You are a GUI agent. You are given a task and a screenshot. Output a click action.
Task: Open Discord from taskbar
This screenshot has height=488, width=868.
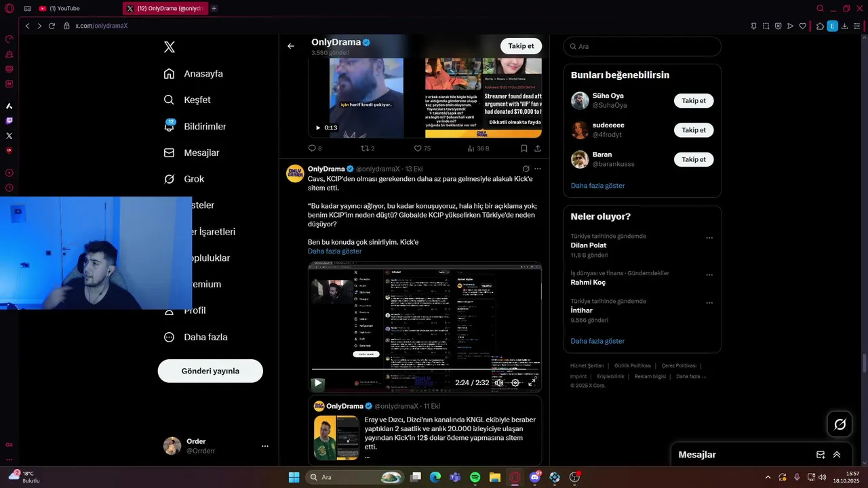[x=535, y=477]
